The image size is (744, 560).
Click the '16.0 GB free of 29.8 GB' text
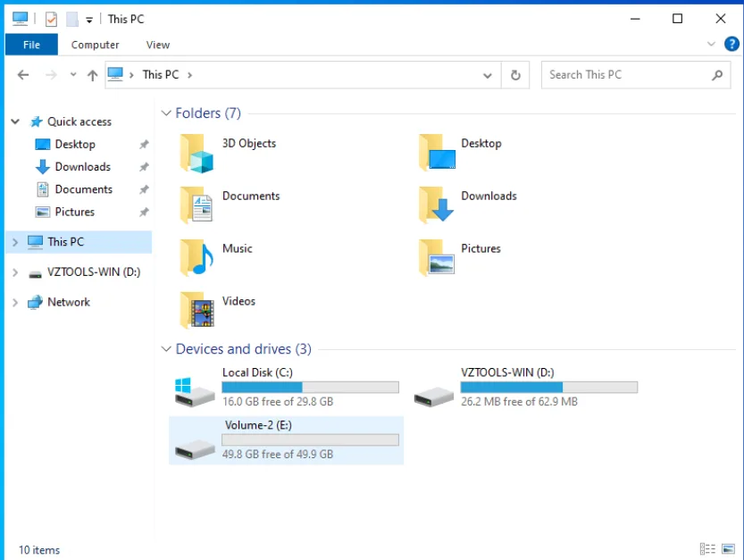pyautogui.click(x=278, y=402)
